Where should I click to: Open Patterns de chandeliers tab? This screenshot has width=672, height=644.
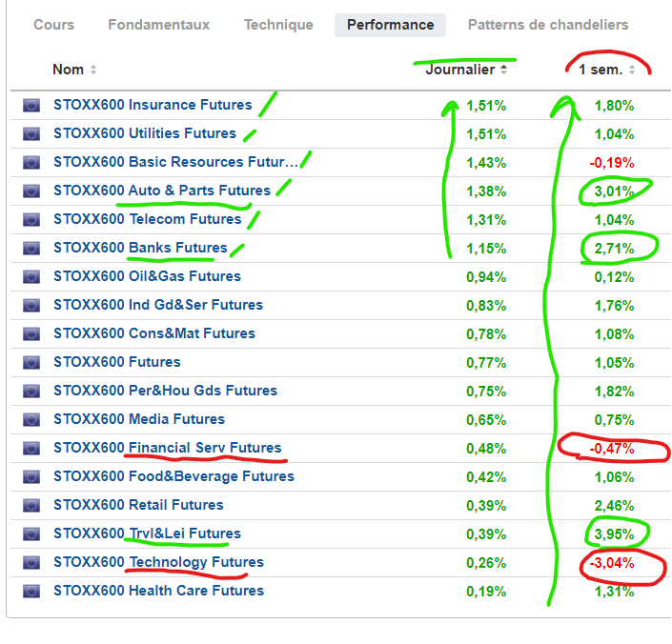(548, 25)
